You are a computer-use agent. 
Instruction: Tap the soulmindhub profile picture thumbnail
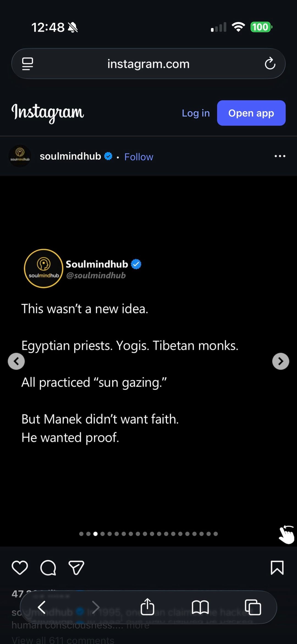20,156
